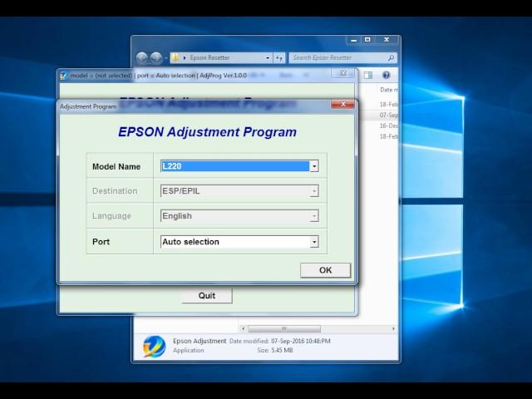Open the address bar history dropdown
Screen dimensions: 532x399
coord(268,58)
